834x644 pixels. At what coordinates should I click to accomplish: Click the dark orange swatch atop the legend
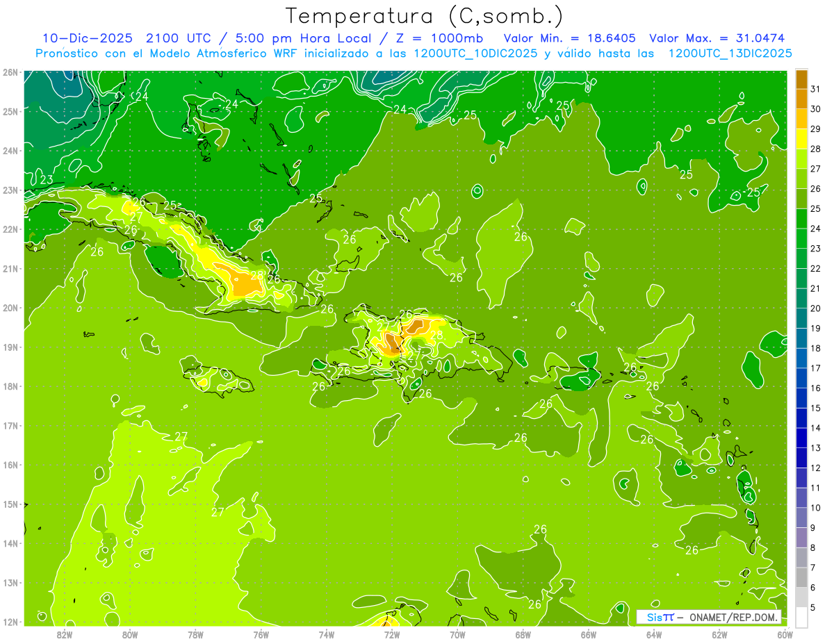click(801, 80)
